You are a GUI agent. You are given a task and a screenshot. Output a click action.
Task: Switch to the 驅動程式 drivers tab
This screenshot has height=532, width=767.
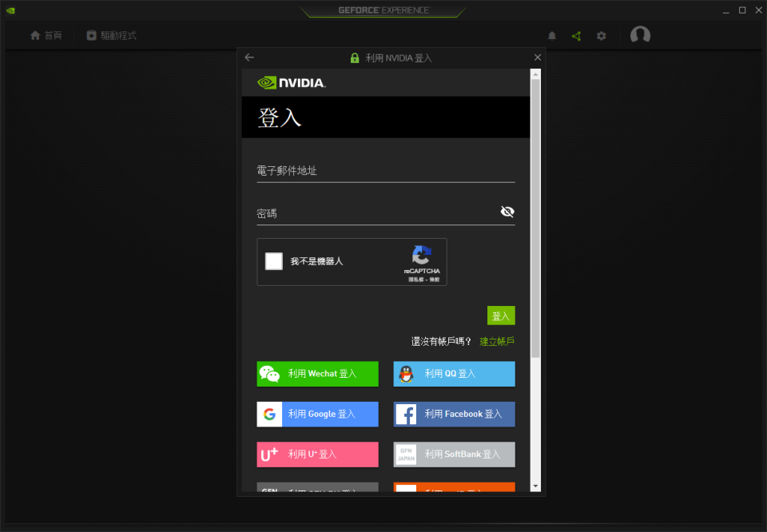click(x=111, y=36)
